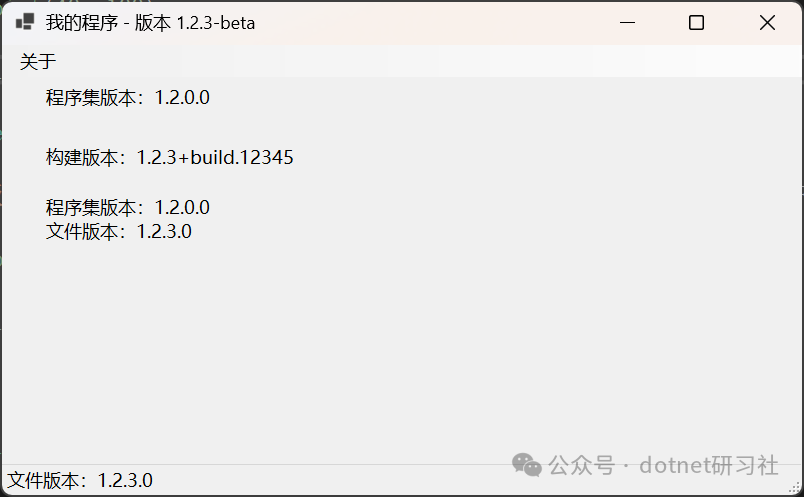This screenshot has height=497, width=804.
Task: Click the 1.2.3-beta version in the title
Action: tap(216, 22)
